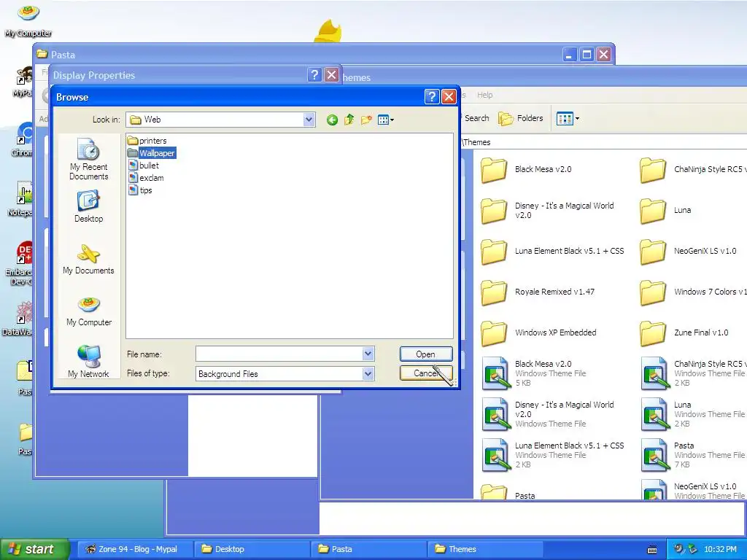This screenshot has height=560, width=747.
Task: Select the Zune Final v1.0 folder
Action: 684,332
